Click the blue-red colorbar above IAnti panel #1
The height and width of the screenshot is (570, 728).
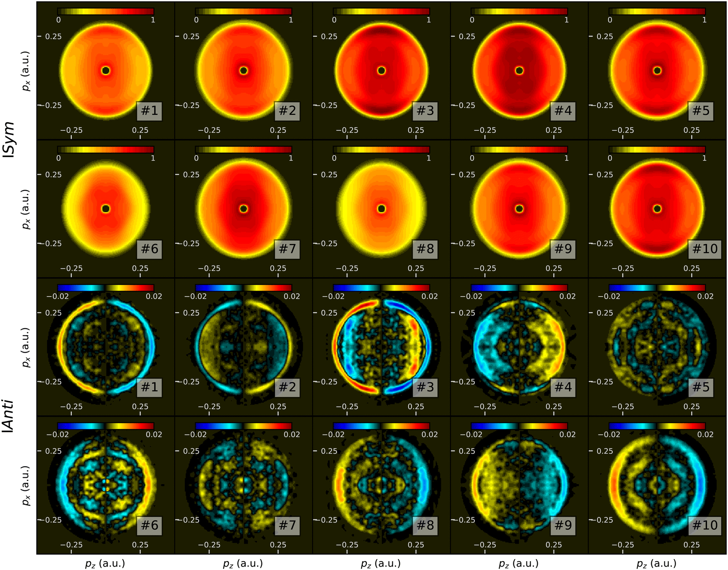[x=106, y=288]
